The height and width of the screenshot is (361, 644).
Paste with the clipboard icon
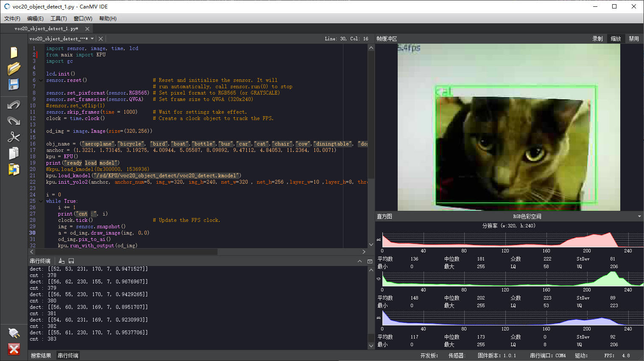coord(14,169)
